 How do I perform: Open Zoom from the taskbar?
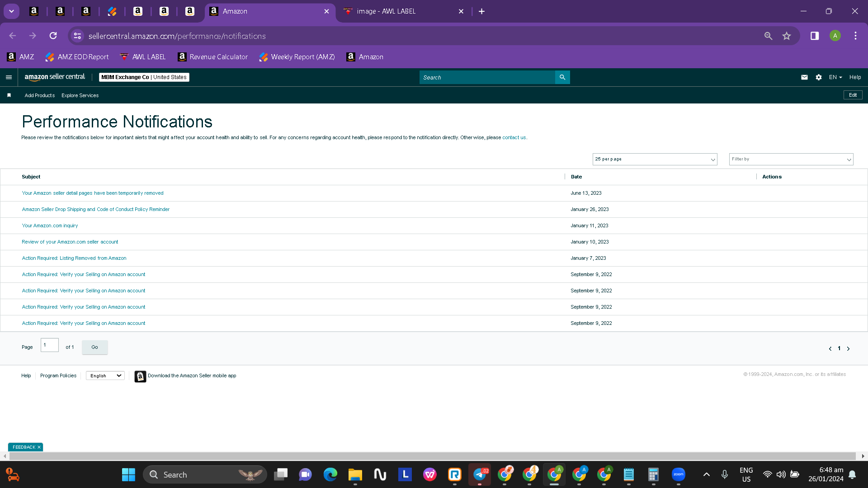tap(679, 474)
